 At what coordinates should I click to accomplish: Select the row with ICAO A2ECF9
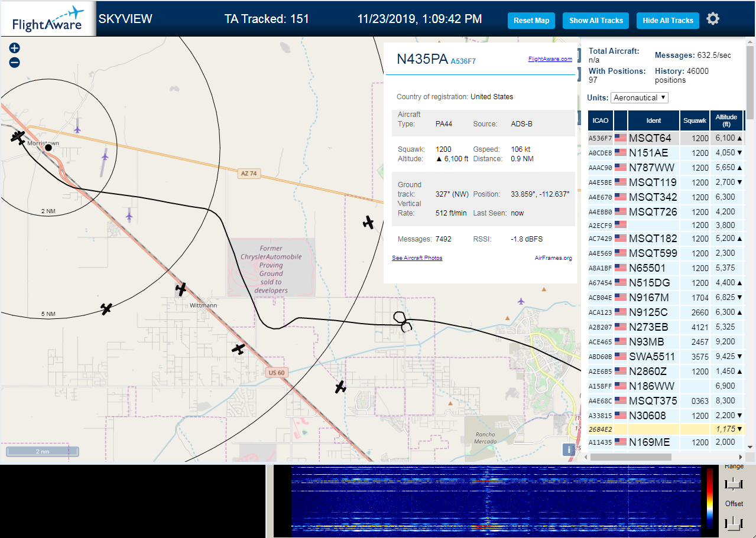666,225
